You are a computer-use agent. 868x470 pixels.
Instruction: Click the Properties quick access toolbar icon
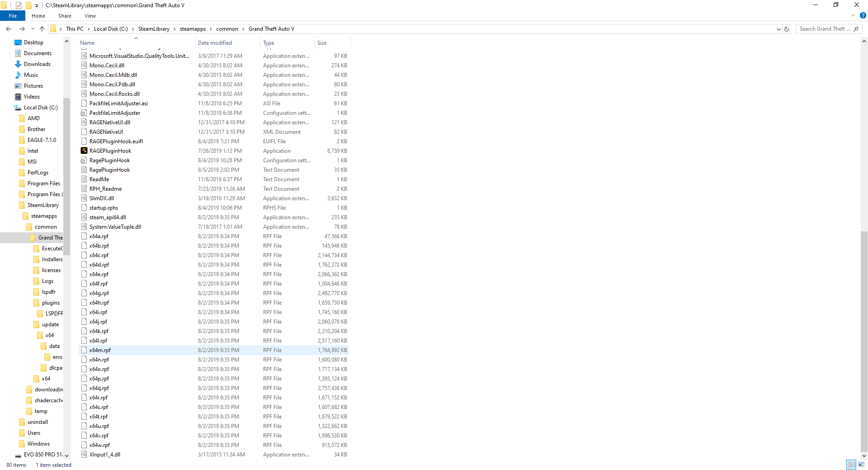(19, 5)
